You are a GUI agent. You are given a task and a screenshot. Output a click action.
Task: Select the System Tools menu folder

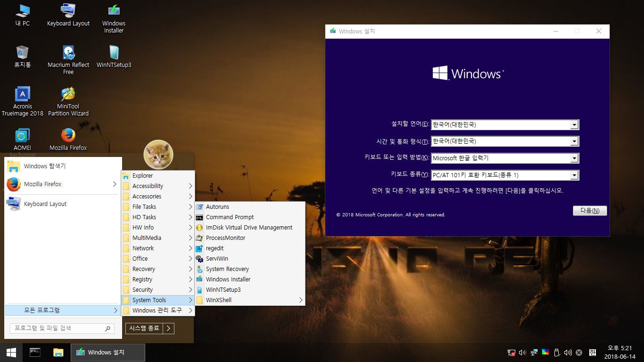coord(158,300)
